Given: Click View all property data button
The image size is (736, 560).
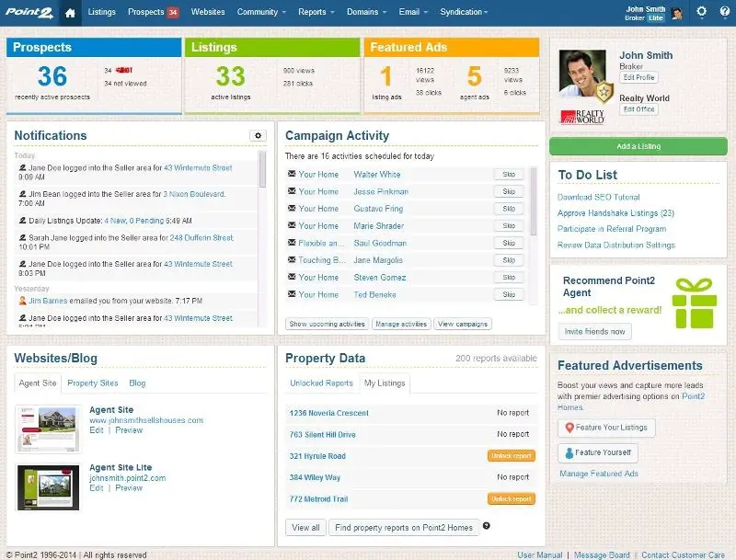Looking at the screenshot, I should tap(305, 528).
